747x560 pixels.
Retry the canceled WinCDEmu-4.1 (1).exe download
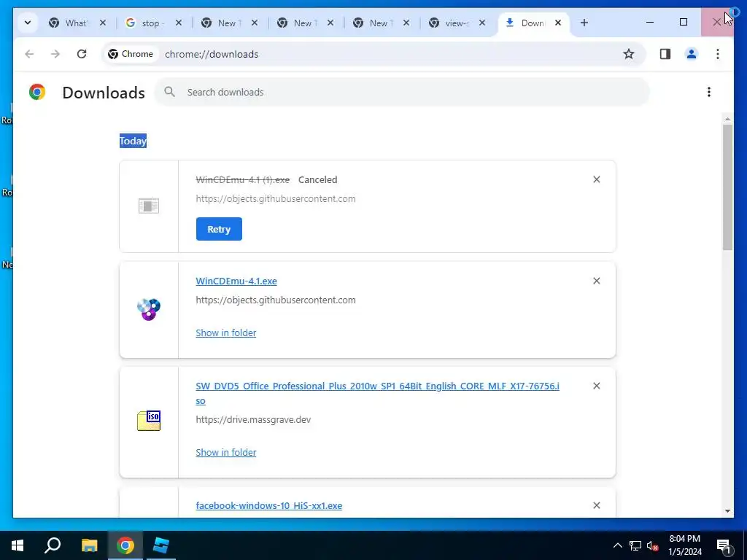219,229
